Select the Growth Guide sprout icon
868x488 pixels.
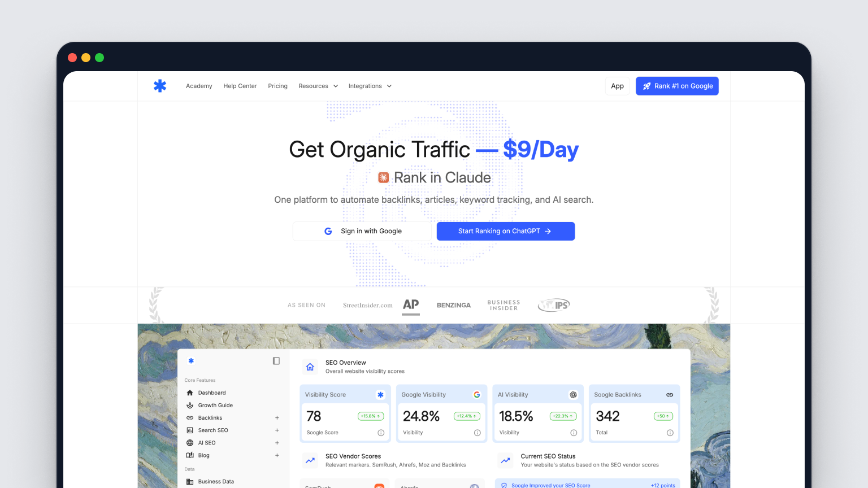coord(190,405)
